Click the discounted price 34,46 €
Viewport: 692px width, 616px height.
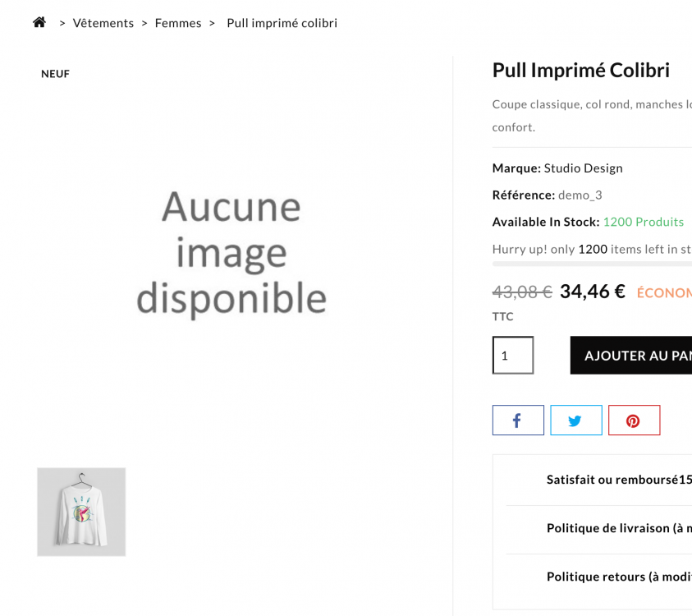pos(593,292)
